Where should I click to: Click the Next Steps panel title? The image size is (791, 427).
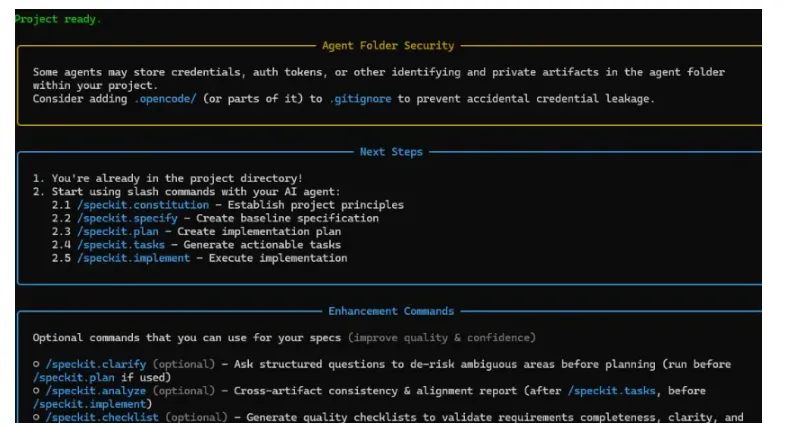click(x=391, y=152)
